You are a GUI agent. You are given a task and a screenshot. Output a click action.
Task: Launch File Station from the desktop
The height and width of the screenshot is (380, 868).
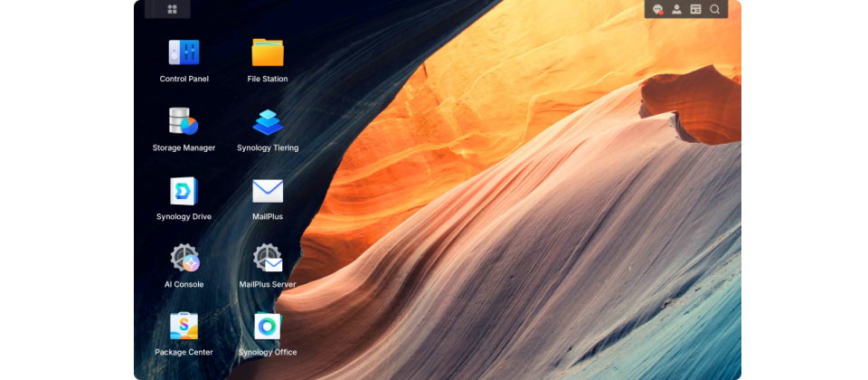tap(268, 52)
